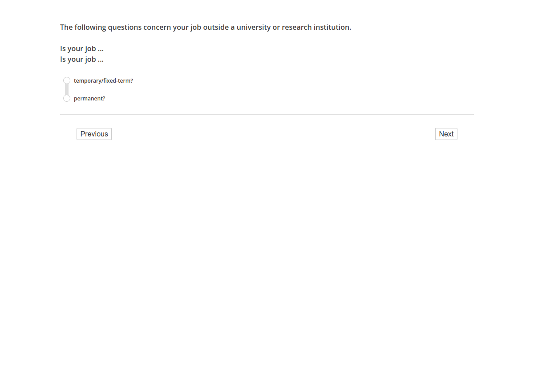Click the word 'research' in the intro sentence
The height and width of the screenshot is (392, 534).
tap(297, 27)
